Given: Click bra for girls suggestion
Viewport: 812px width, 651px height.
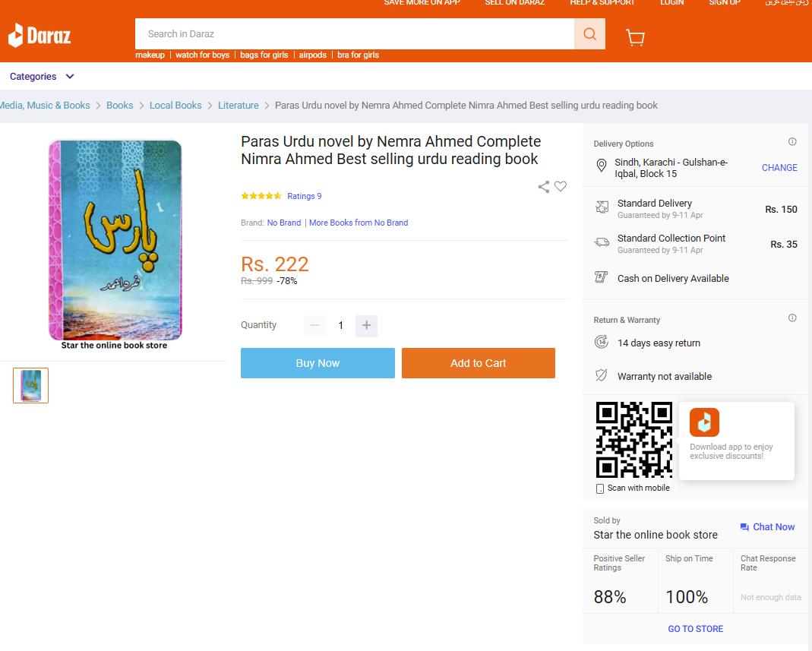Looking at the screenshot, I should 358,55.
